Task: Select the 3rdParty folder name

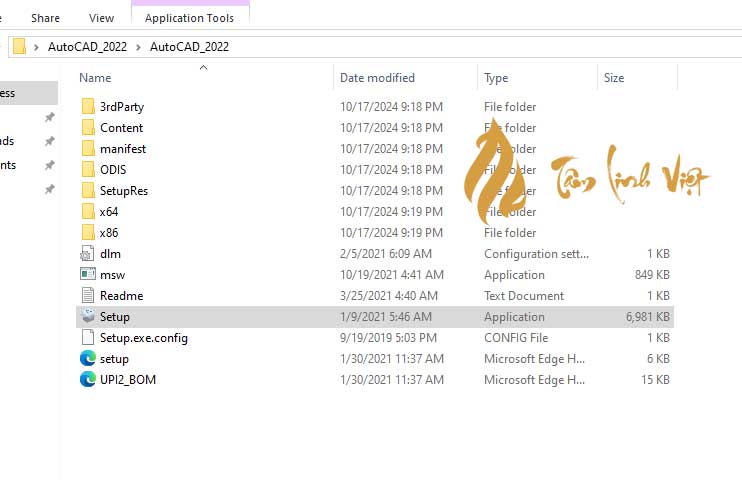Action: [x=122, y=107]
